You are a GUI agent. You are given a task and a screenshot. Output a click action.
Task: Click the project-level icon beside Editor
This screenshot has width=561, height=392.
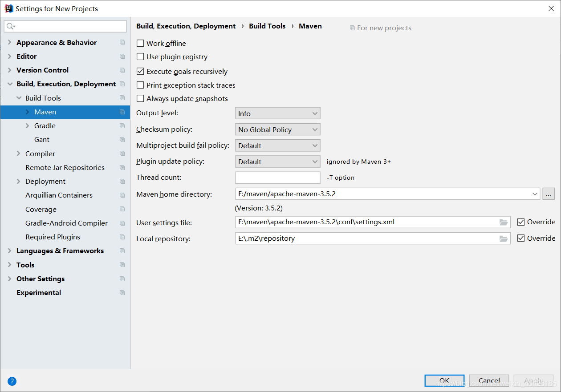tap(122, 56)
